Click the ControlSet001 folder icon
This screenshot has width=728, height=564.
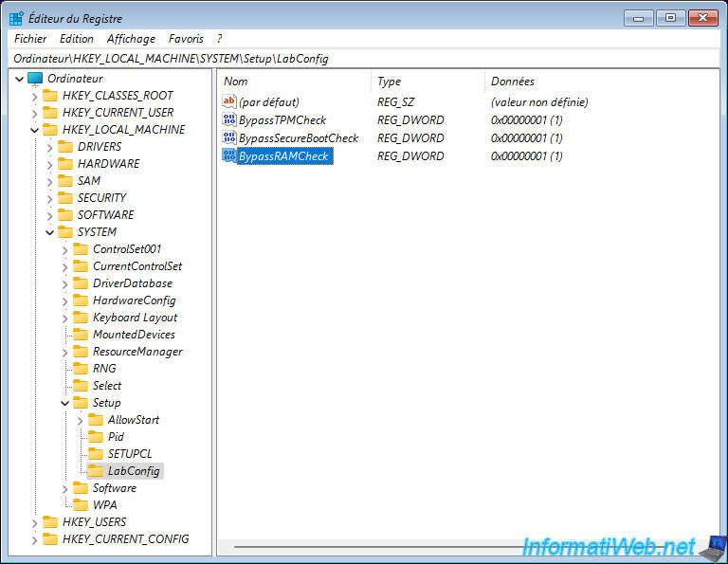point(81,249)
